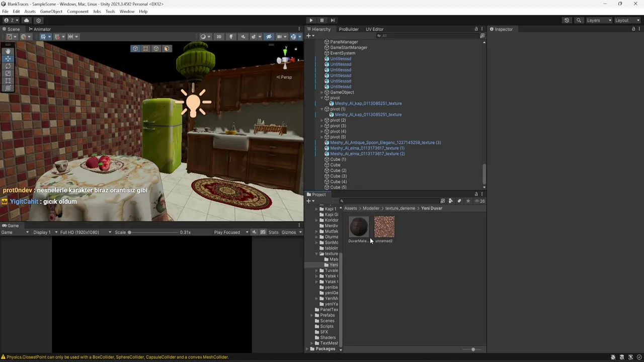This screenshot has height=362, width=644.
Task: Toggle scene visibility eye icon
Action: [x=269, y=36]
